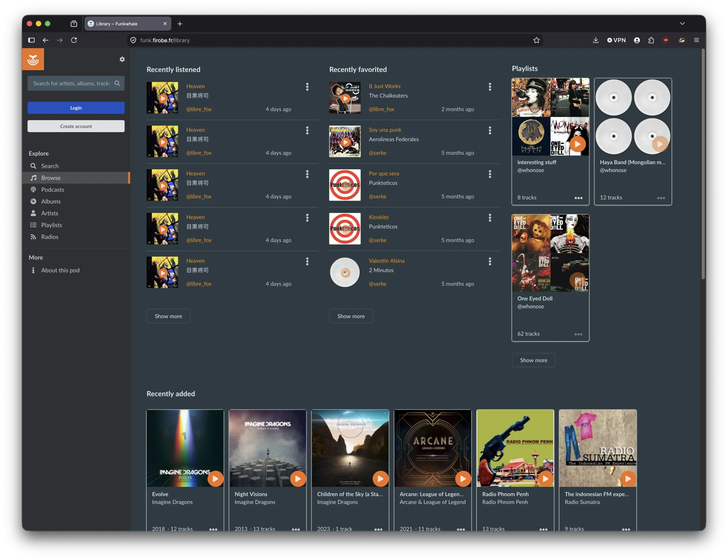Viewport: 728px width, 560px height.
Task: Play the Evolve album
Action: [x=215, y=479]
